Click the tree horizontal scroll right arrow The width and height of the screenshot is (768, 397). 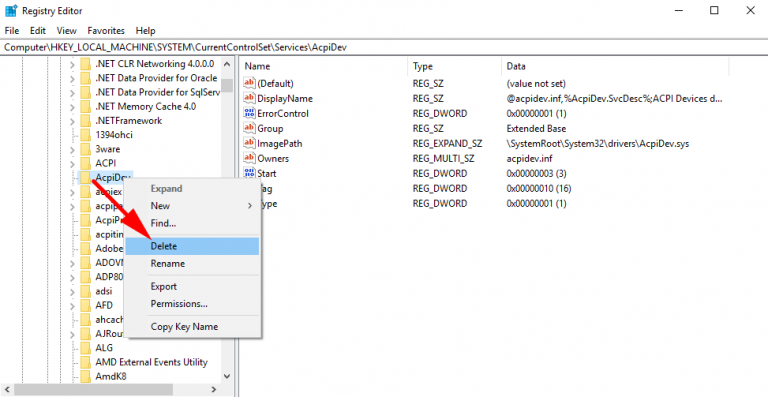pos(214,390)
